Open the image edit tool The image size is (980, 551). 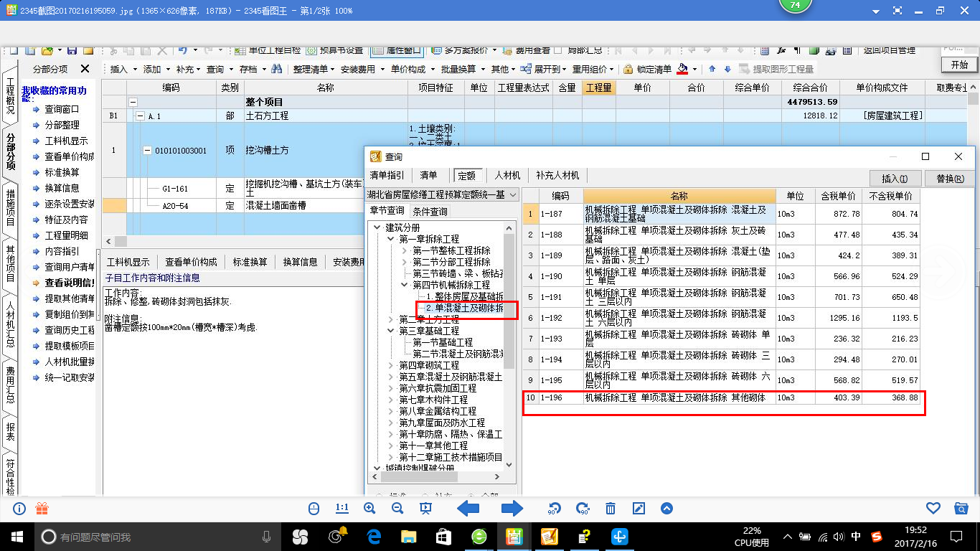639,509
